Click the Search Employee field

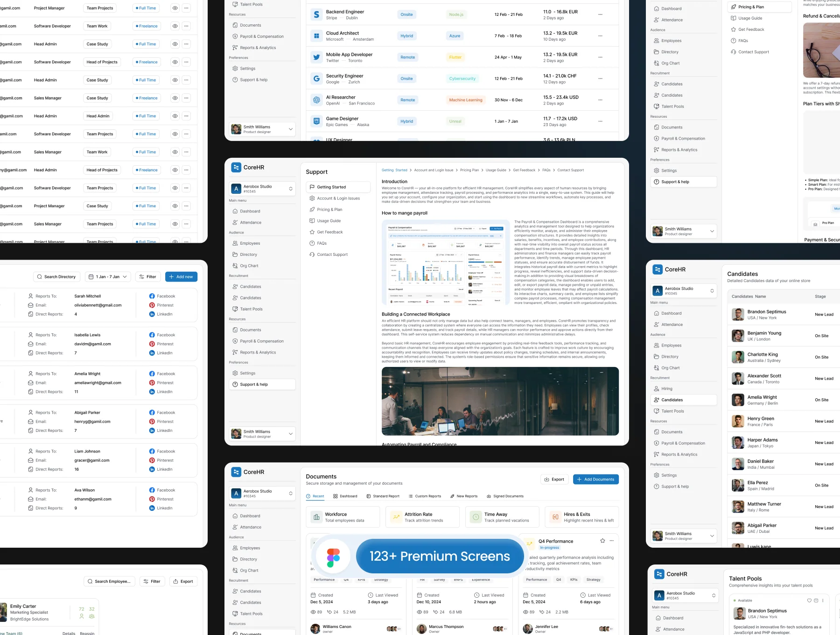[110, 581]
